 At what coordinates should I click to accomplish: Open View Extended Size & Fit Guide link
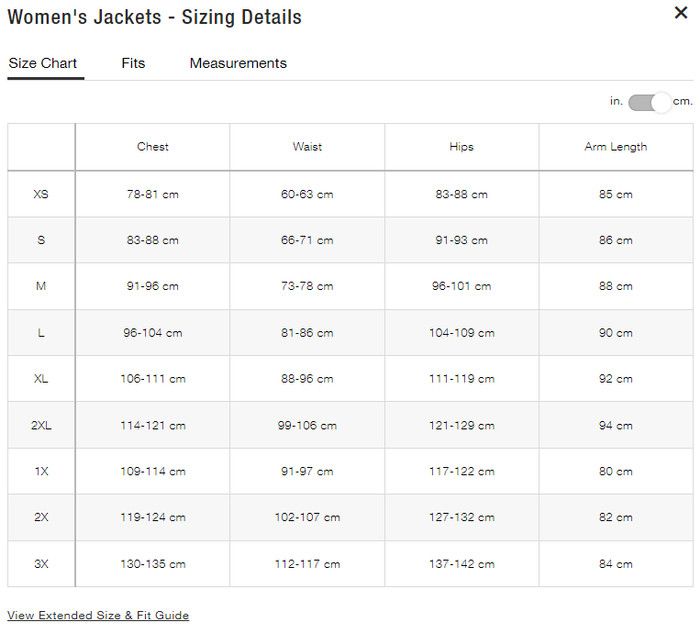coord(98,615)
